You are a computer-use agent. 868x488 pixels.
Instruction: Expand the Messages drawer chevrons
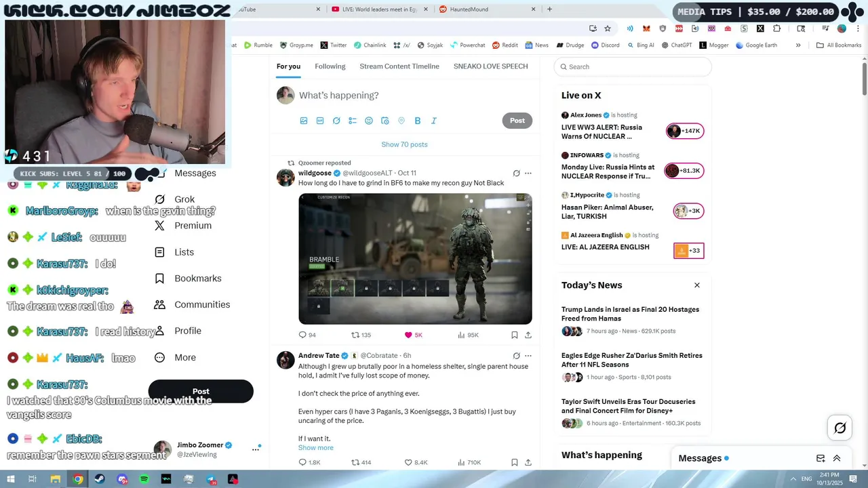pos(837,458)
